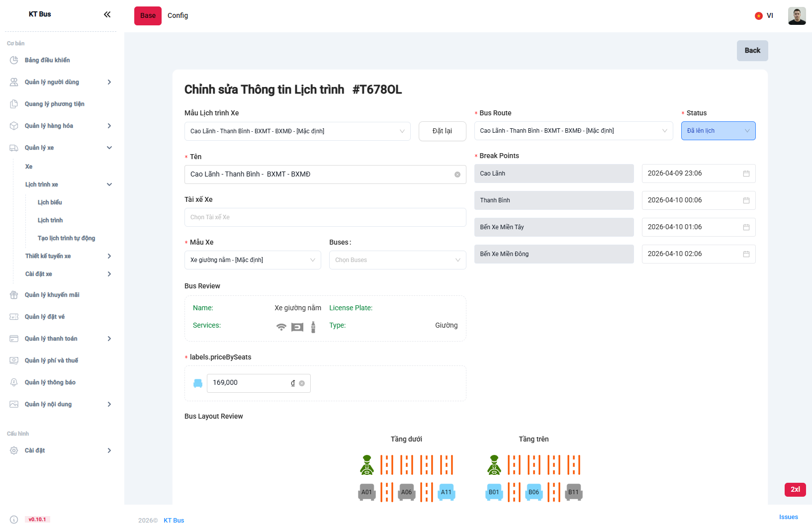
Task: Toggle seat B06 on the upper deck
Action: 534,492
